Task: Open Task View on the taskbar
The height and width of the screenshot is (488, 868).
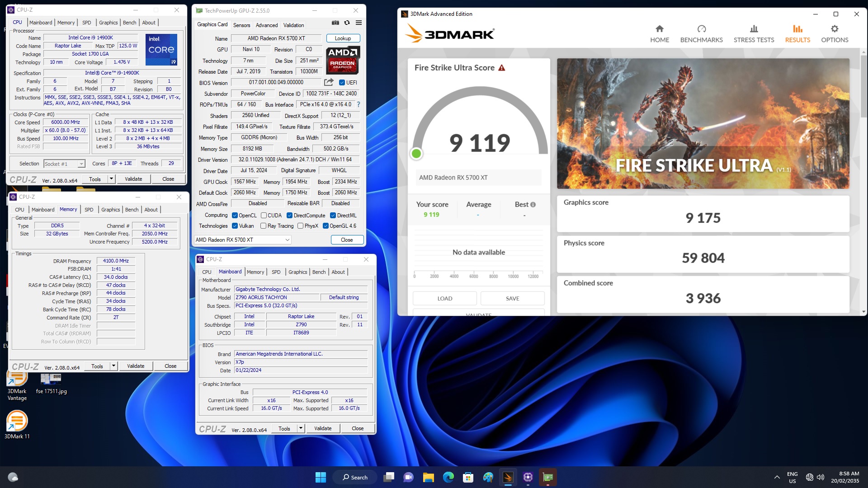Action: (389, 477)
